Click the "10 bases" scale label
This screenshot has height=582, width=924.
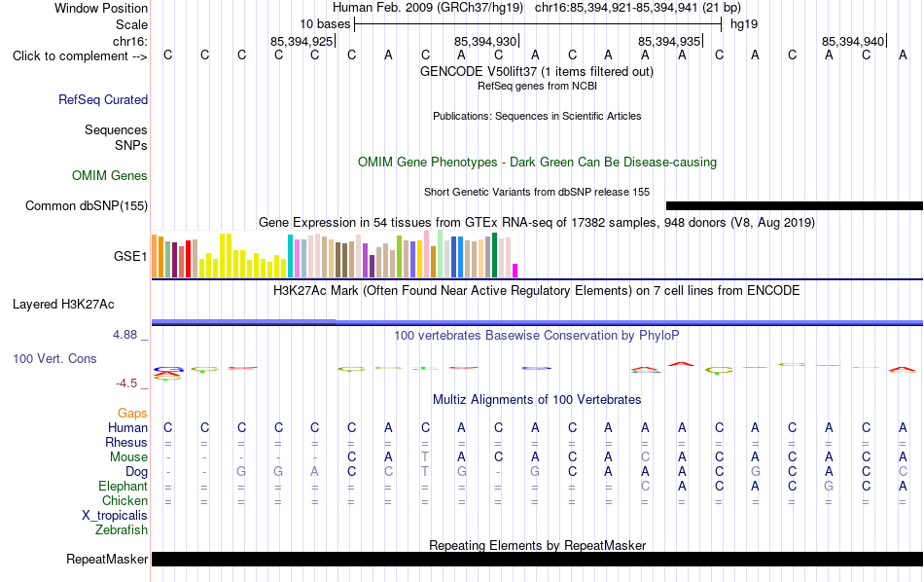(325, 24)
